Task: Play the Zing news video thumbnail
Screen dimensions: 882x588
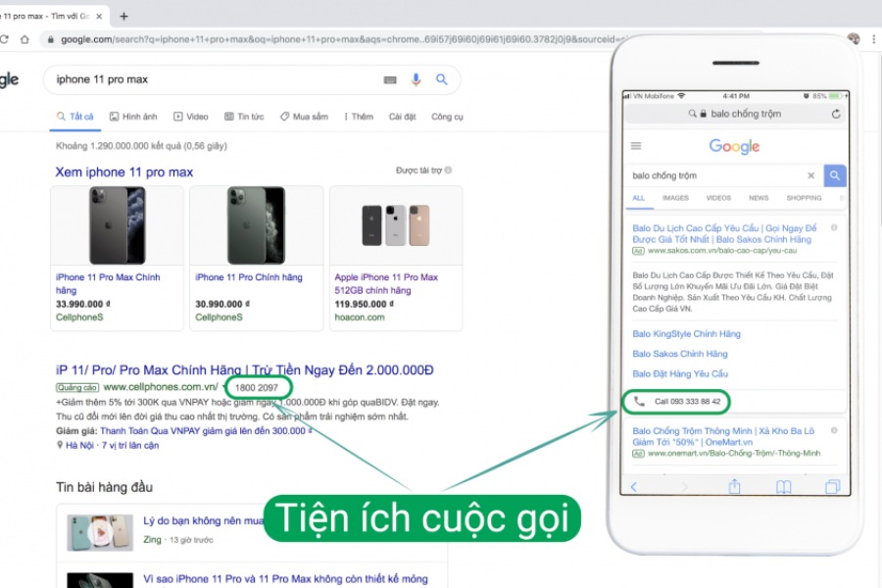Action: pyautogui.click(x=100, y=532)
